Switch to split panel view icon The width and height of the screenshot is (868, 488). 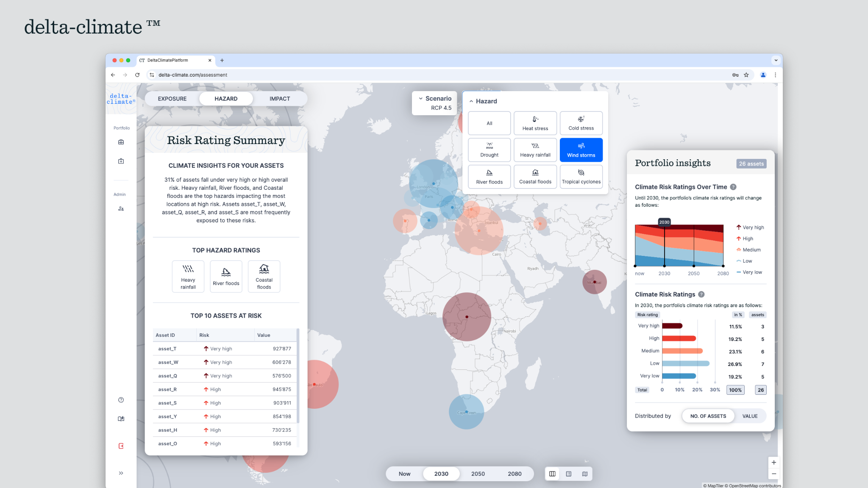click(552, 474)
